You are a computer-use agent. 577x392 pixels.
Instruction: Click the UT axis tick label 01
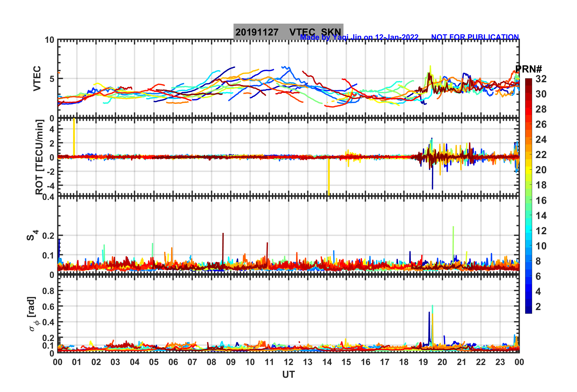(77, 362)
